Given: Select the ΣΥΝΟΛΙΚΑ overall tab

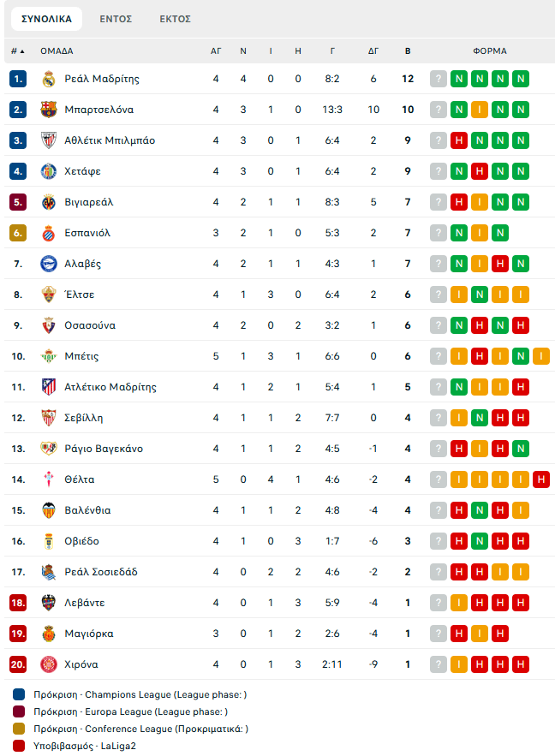Looking at the screenshot, I should pos(46,18).
